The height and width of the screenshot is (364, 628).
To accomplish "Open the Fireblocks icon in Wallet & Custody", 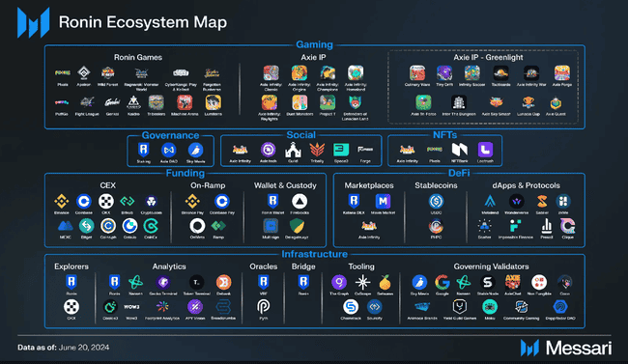I will (300, 201).
